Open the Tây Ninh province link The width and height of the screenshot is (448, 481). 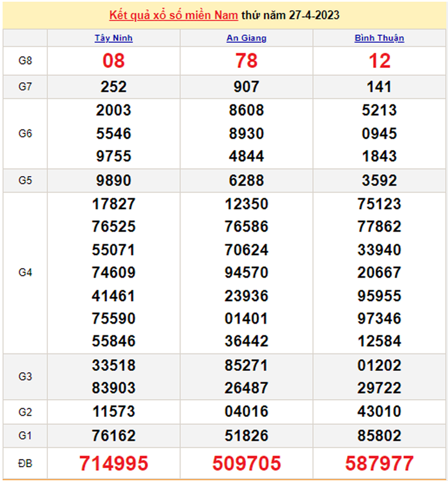tap(113, 38)
